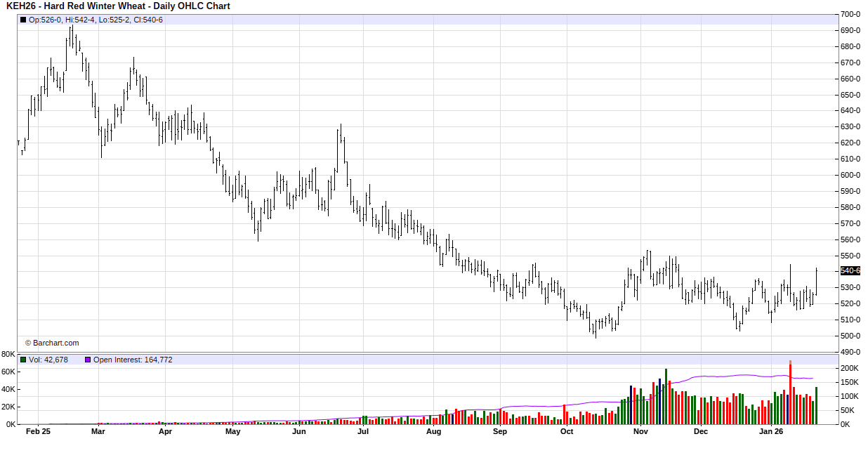Viewport: 868px width, 453px height.
Task: Click the 700-0 price axis label
Action: pyautogui.click(x=850, y=14)
